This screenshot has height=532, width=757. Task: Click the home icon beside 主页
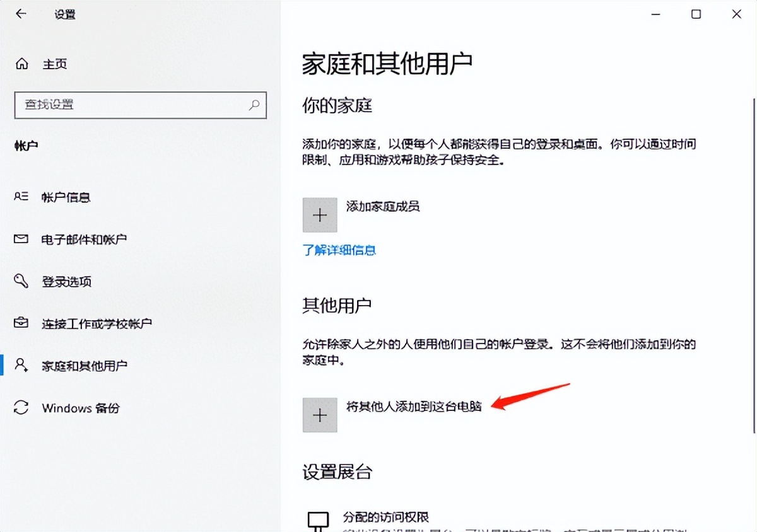click(x=22, y=64)
